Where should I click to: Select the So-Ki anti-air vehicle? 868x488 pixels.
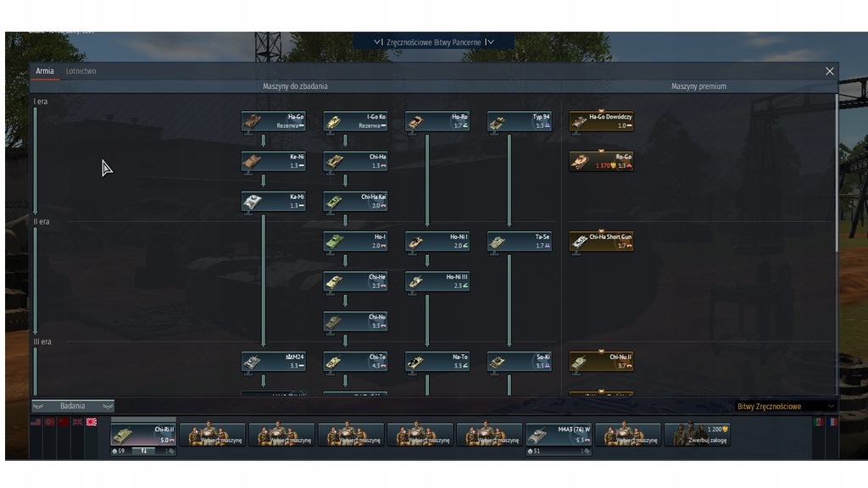[x=520, y=361]
